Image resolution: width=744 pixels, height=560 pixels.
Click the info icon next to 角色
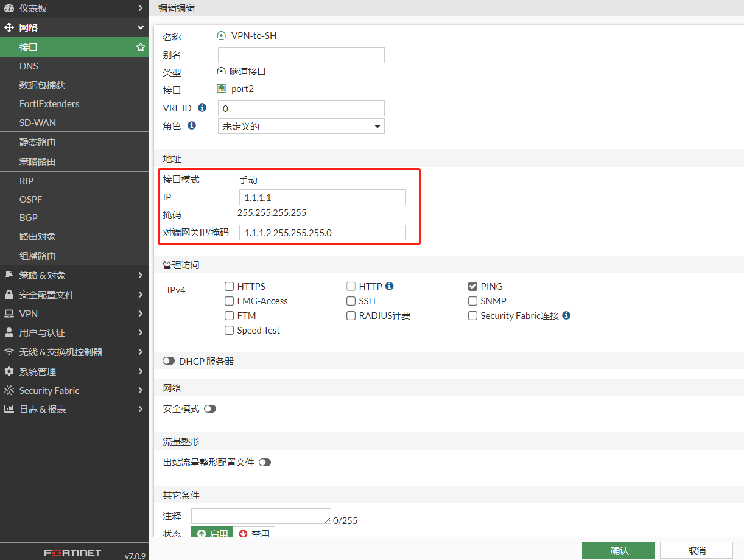(x=192, y=125)
